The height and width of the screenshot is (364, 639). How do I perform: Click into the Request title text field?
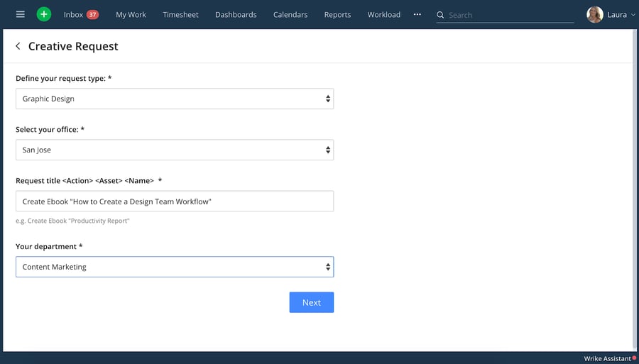click(x=175, y=202)
